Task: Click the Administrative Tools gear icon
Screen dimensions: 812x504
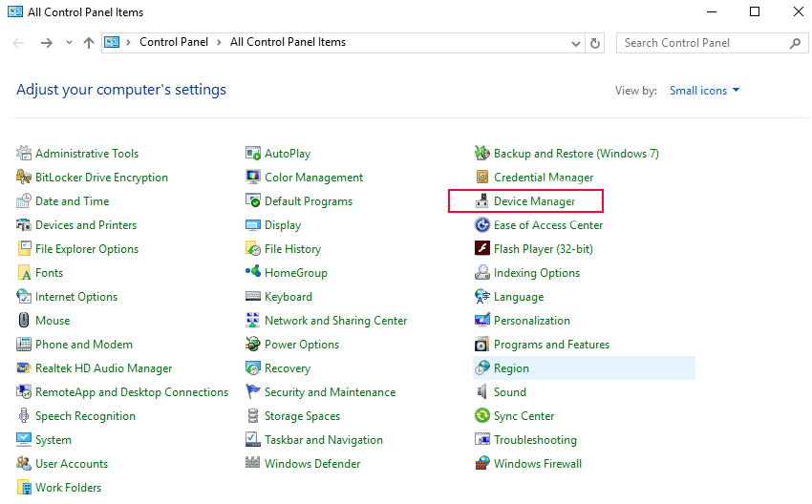Action: (24, 153)
